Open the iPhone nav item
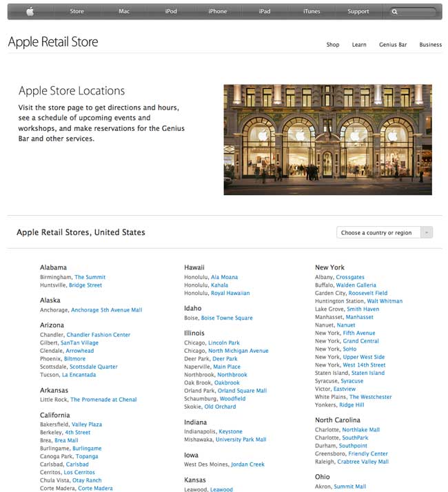 pos(218,12)
